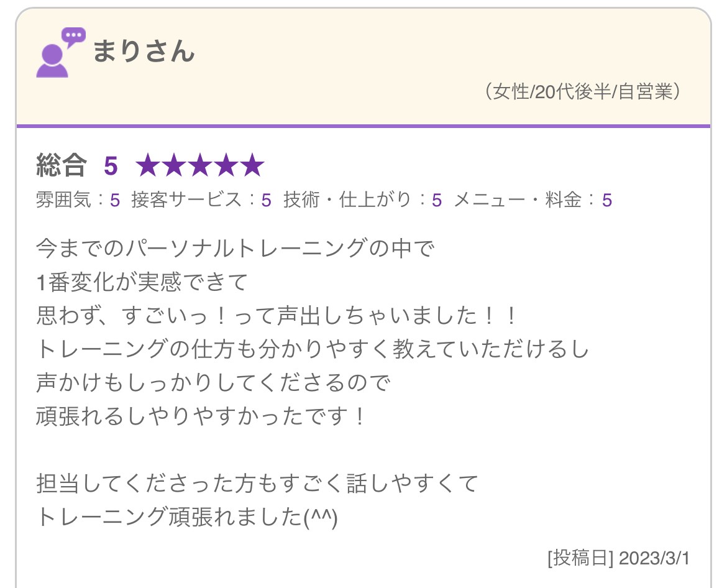The image size is (727, 588).
Task: Click the review's first line about パーソナルトレーニング
Action: click(x=235, y=248)
